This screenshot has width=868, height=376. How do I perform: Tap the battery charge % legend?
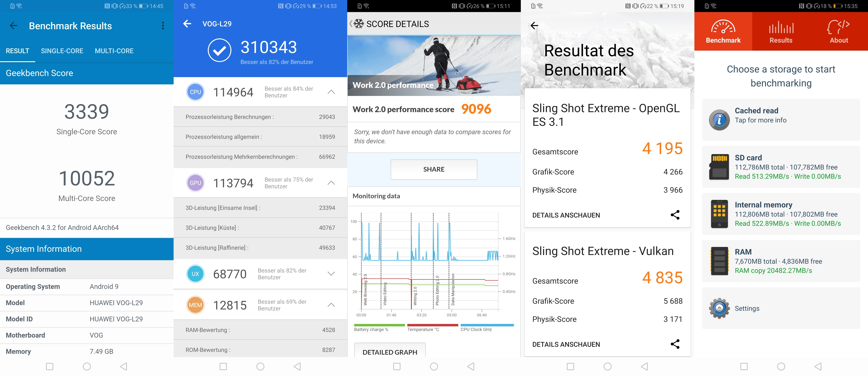click(379, 328)
